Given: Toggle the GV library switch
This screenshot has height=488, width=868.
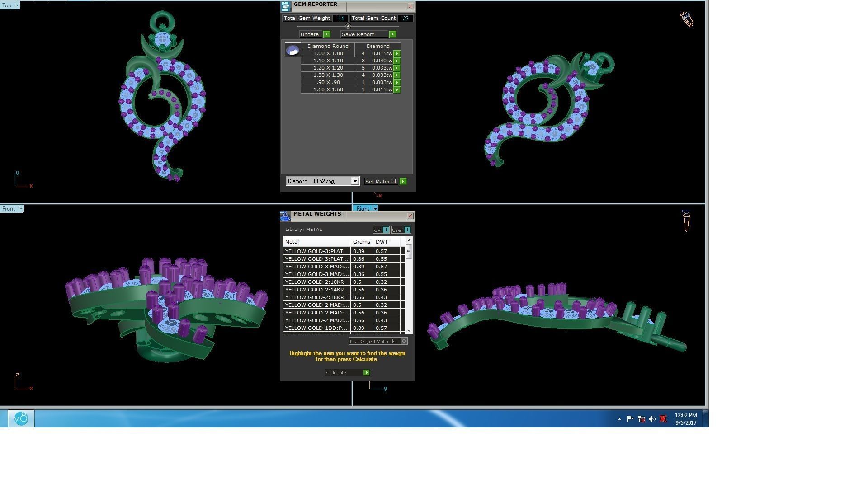Looking at the screenshot, I should click(386, 230).
